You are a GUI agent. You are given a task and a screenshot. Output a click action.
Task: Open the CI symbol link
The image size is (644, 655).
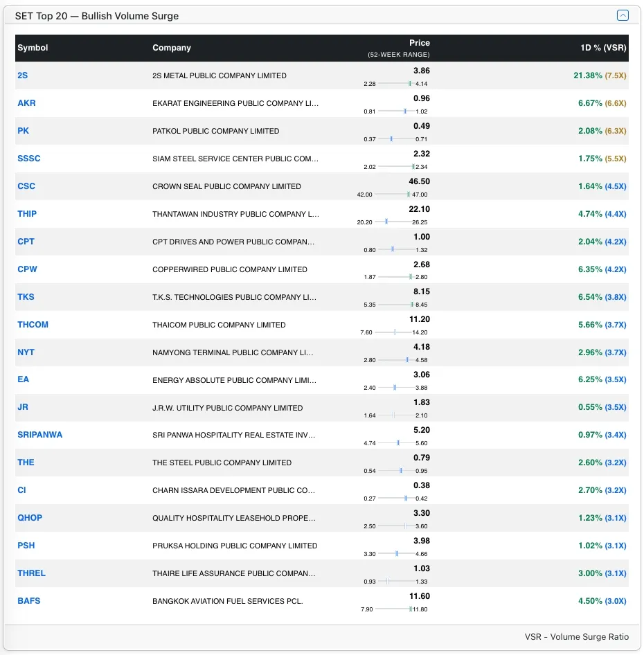(21, 490)
